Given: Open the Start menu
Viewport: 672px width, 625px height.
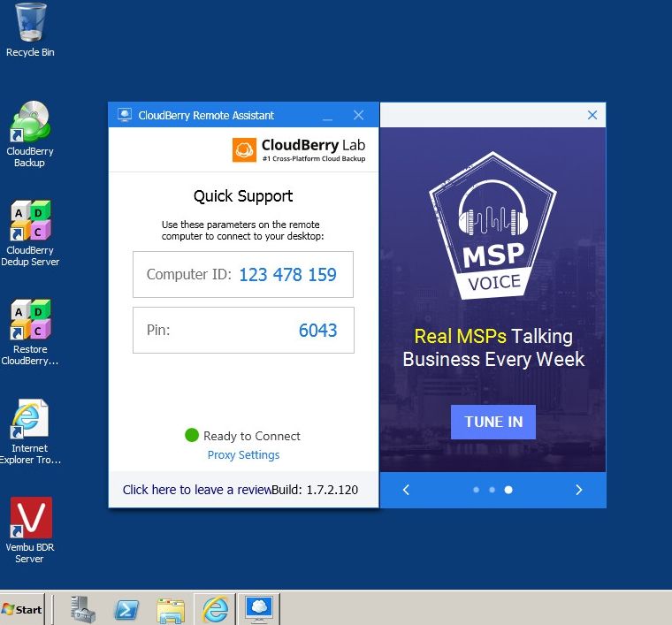Looking at the screenshot, I should pos(22,609).
